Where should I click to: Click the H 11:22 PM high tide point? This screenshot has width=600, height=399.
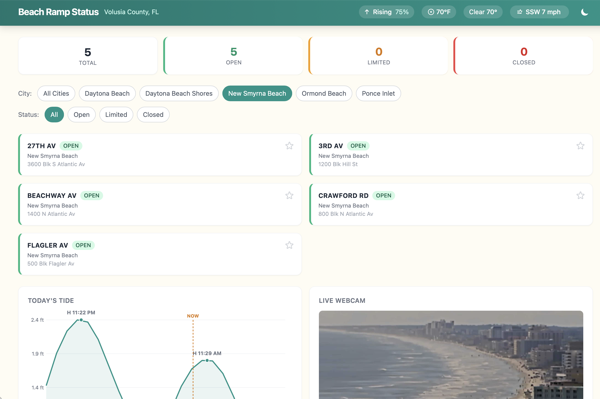[x=81, y=319]
